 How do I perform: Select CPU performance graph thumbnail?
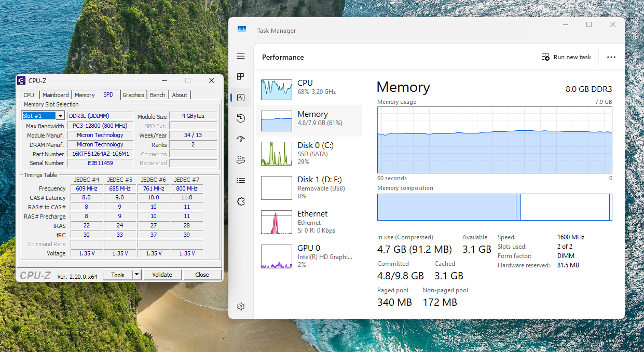click(x=277, y=90)
